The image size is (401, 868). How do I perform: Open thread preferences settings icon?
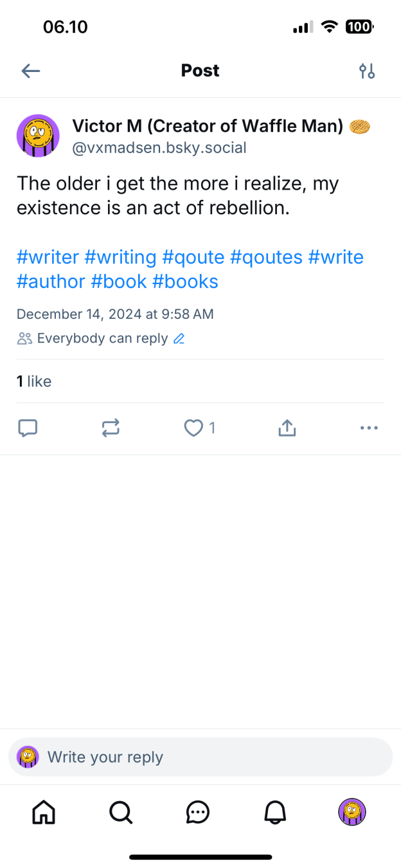click(x=367, y=71)
